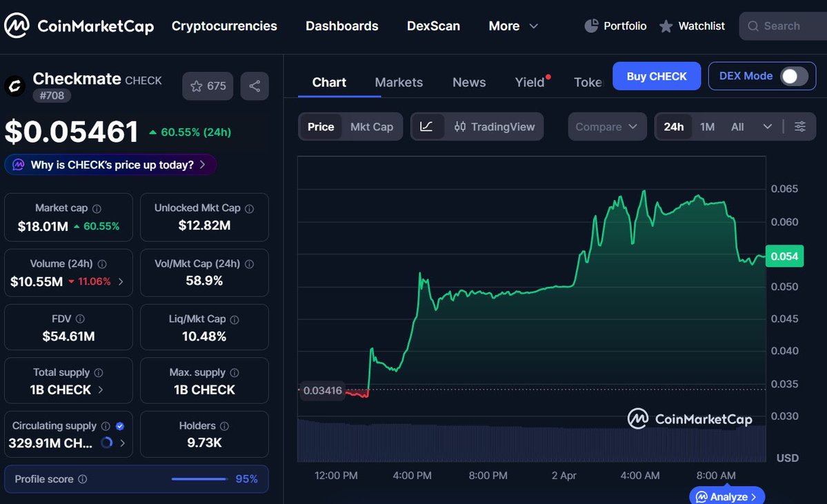
Task: Click the 0.054 current price marker
Action: pyautogui.click(x=784, y=256)
